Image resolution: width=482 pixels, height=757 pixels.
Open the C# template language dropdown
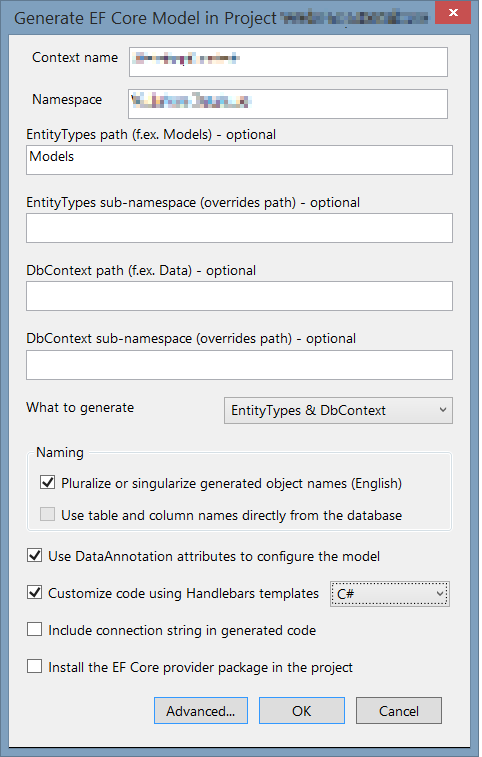click(x=390, y=594)
